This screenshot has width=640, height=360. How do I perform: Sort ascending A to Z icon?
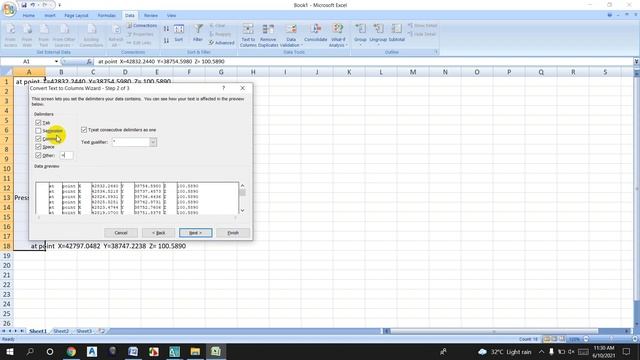coord(166,29)
